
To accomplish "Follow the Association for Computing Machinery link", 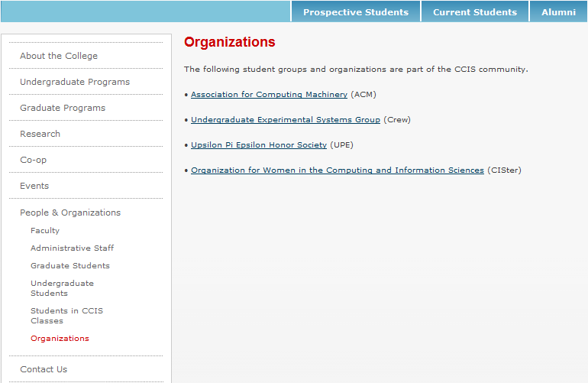I will 269,95.
